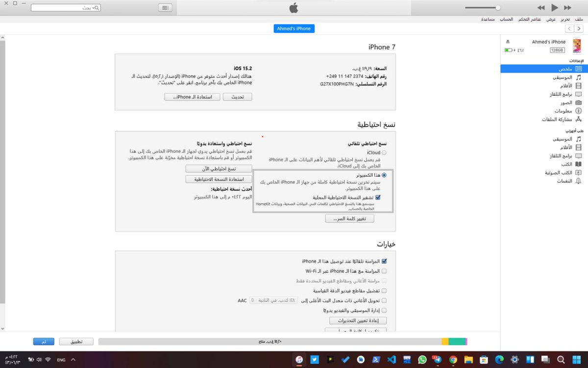Open the 128 kbps bit rate dropdown
This screenshot has width=588, height=368.
coord(273,300)
